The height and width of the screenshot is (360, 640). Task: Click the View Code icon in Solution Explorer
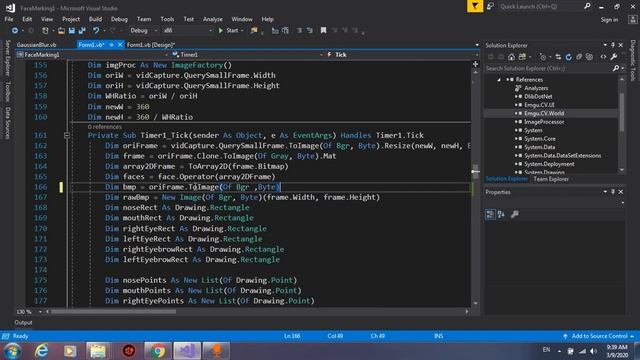603,57
